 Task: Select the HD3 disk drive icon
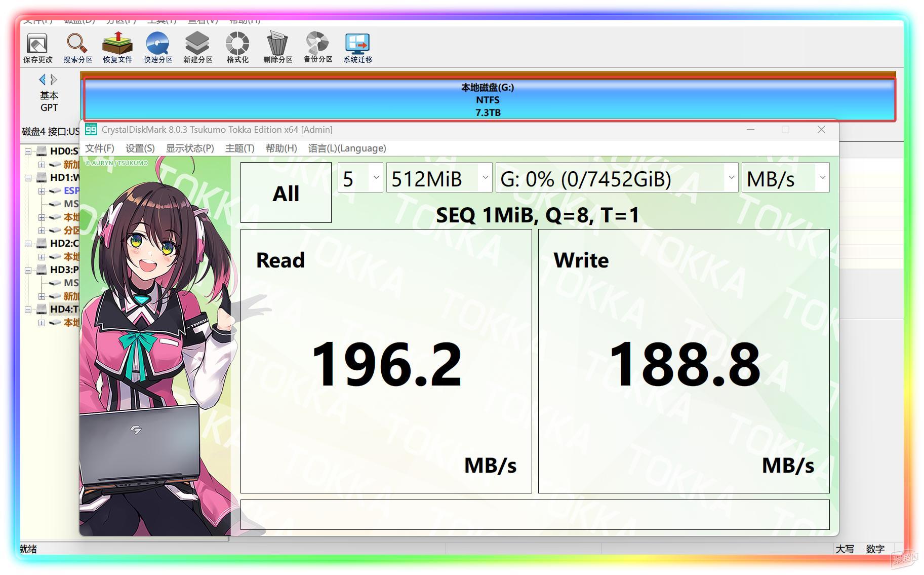pyautogui.click(x=42, y=270)
